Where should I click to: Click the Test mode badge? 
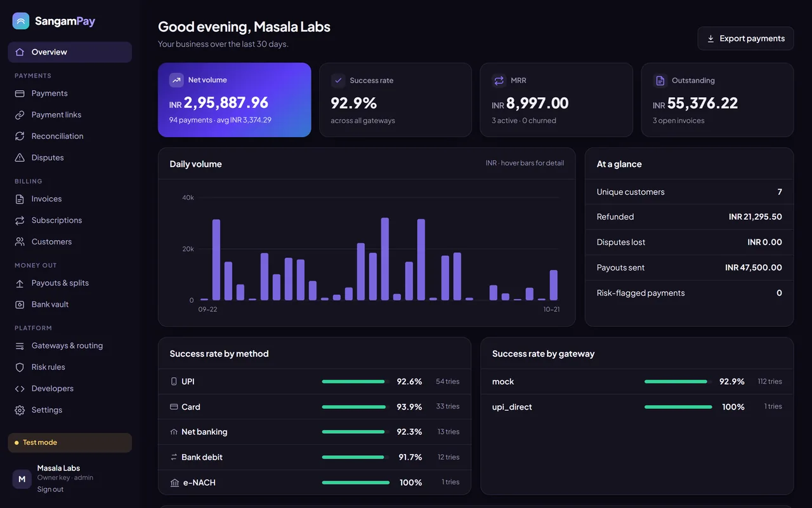coord(70,443)
